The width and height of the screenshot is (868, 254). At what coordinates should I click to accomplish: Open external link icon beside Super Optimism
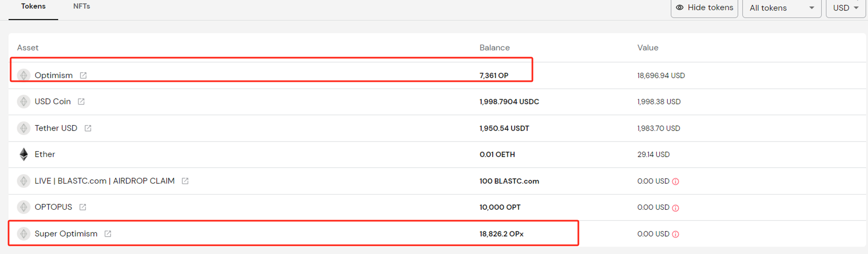(x=108, y=234)
